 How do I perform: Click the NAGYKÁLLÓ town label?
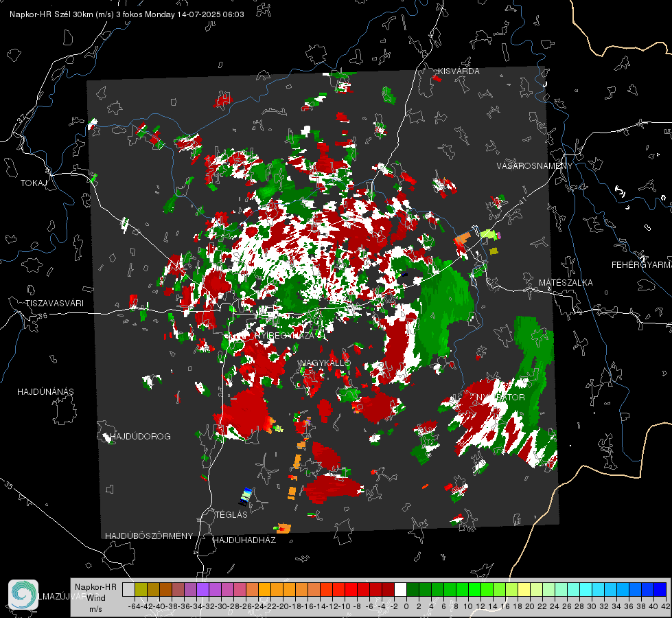click(325, 363)
